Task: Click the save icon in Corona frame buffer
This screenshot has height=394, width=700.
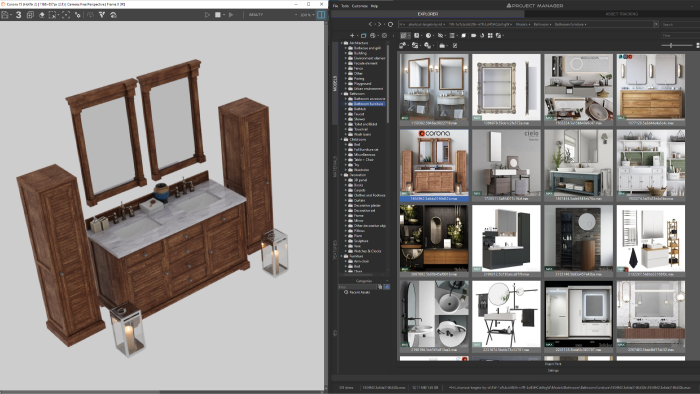Action: [5, 15]
